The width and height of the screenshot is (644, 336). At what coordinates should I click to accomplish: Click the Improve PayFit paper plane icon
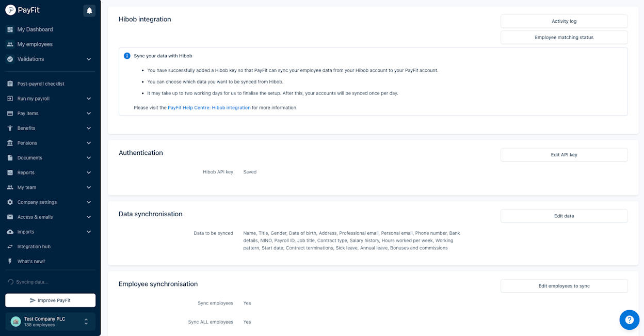point(33,300)
